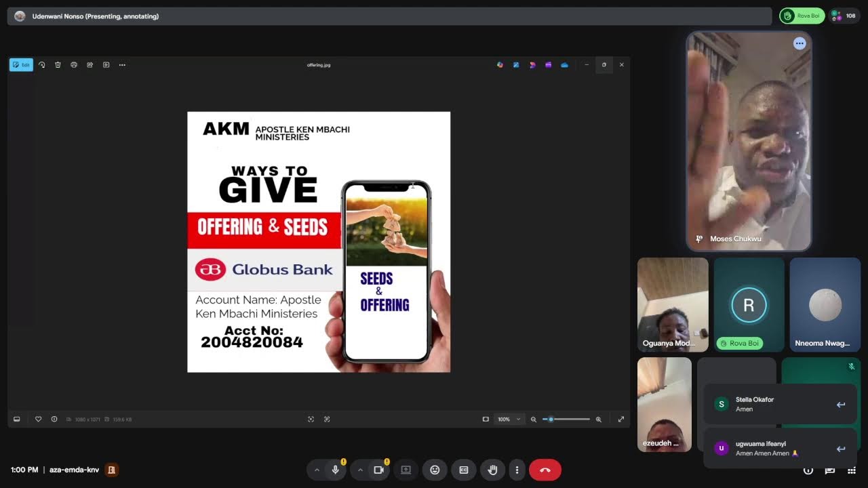
Task: Click the host controls icon beside meeting code
Action: coord(112,470)
